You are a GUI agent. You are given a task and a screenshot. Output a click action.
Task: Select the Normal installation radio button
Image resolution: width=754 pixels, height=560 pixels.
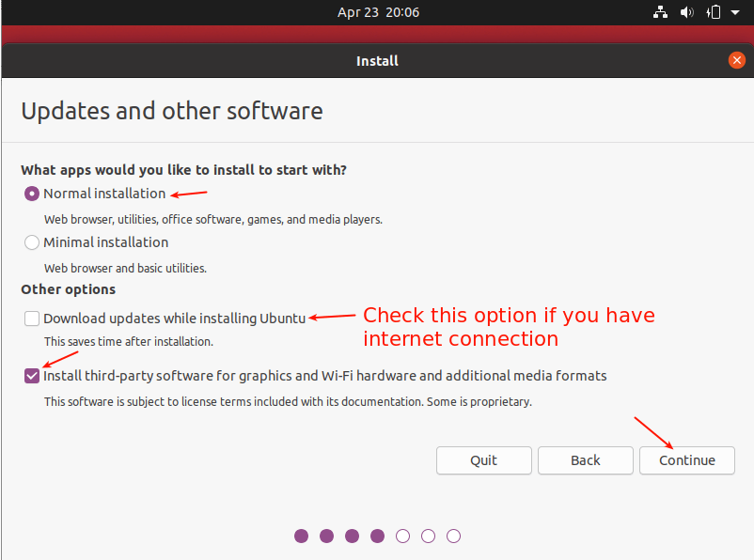pyautogui.click(x=32, y=194)
